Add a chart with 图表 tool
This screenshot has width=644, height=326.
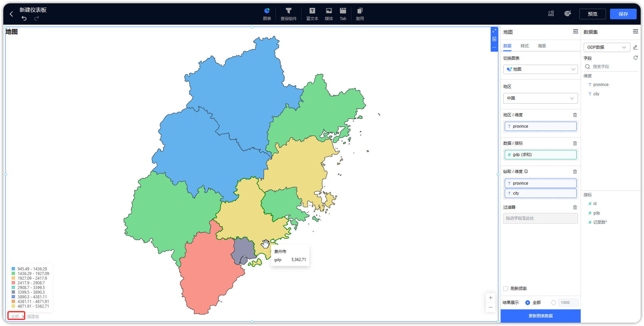pyautogui.click(x=267, y=14)
